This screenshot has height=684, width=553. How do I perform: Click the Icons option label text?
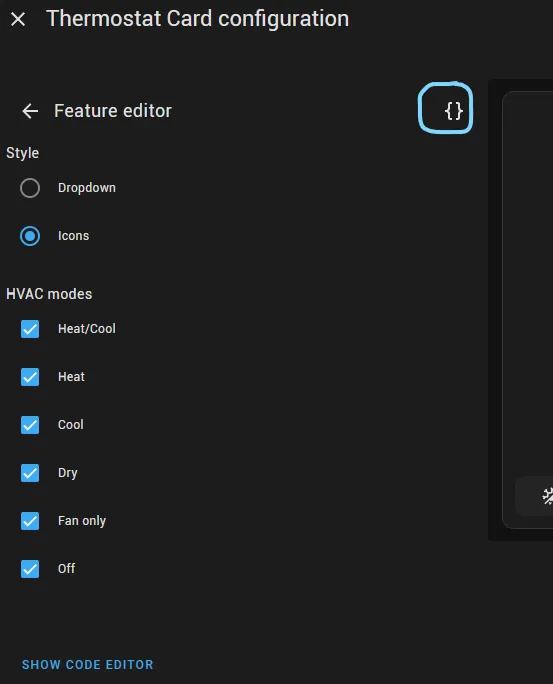pyautogui.click(x=73, y=236)
